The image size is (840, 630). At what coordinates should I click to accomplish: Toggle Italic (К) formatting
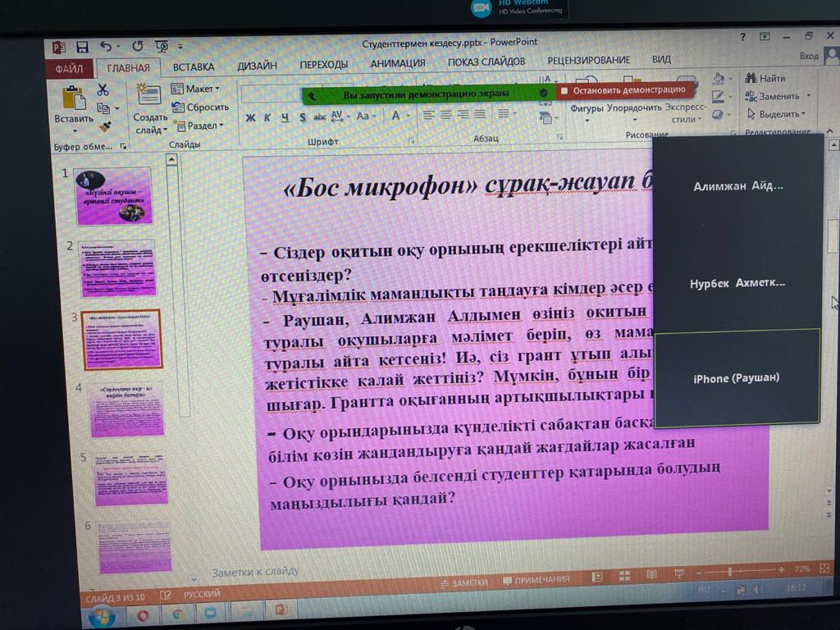click(x=267, y=117)
